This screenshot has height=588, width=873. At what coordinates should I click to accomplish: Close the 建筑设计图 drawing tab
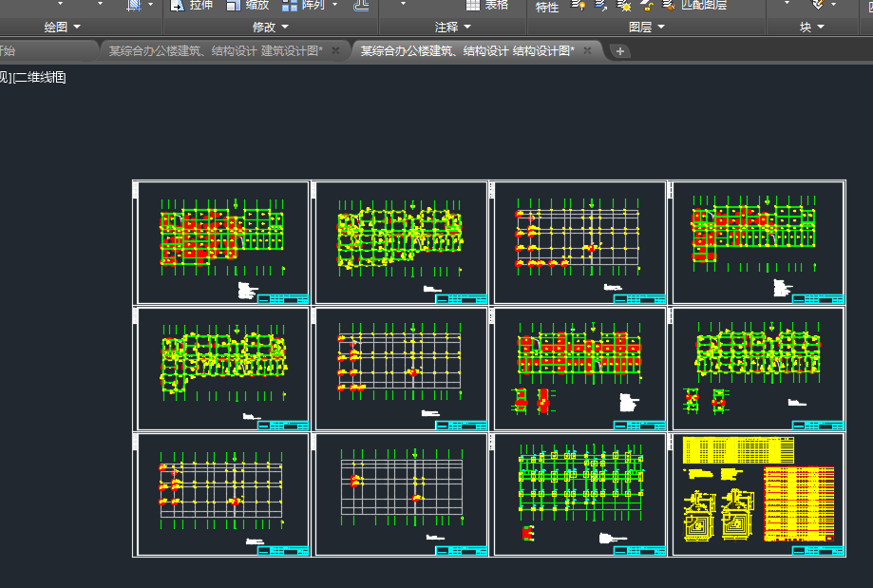pos(335,50)
